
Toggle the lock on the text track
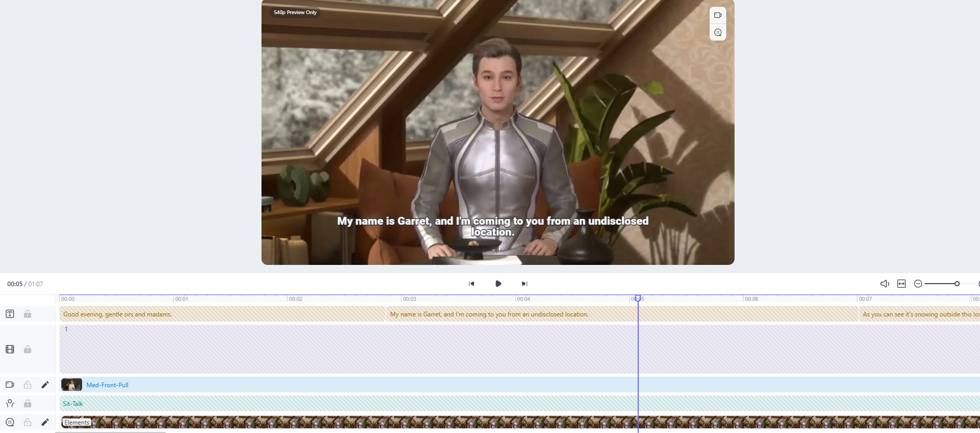point(28,314)
